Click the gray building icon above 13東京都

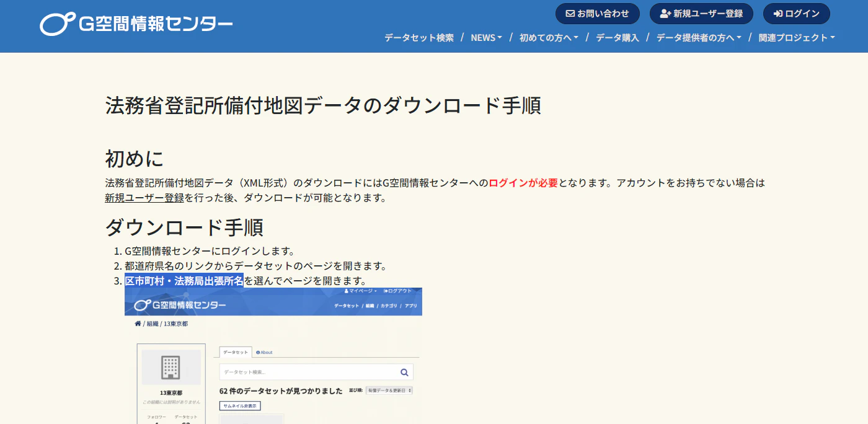point(171,367)
